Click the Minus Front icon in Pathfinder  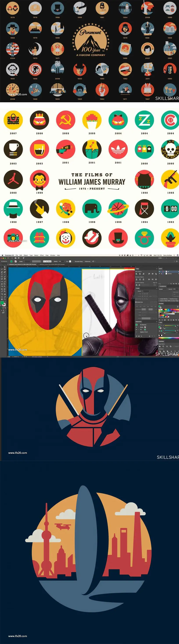click(163, 347)
